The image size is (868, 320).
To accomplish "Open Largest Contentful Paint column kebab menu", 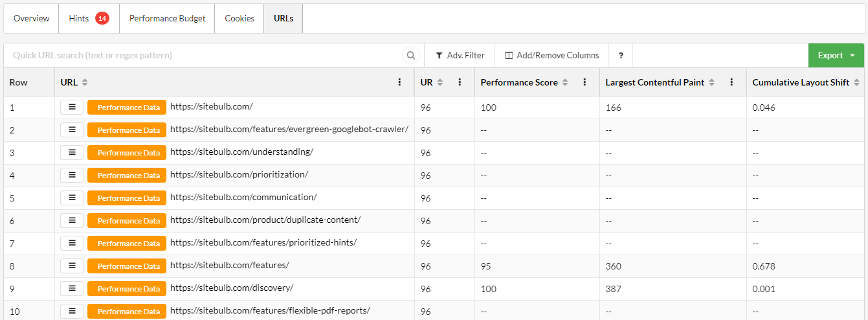I will [x=731, y=82].
